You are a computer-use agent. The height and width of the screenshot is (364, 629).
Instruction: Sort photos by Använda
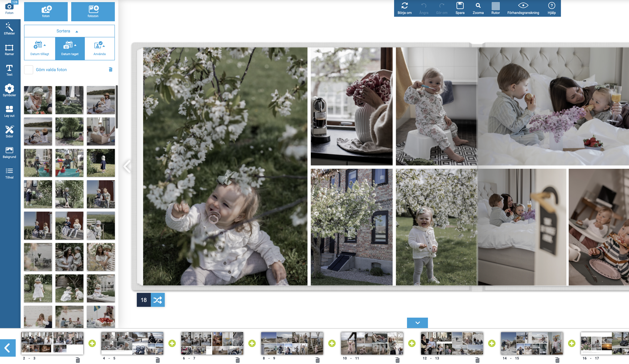point(100,49)
